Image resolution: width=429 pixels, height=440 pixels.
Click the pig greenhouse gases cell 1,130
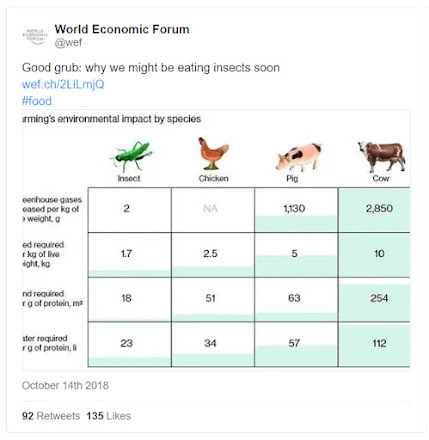[x=296, y=210]
